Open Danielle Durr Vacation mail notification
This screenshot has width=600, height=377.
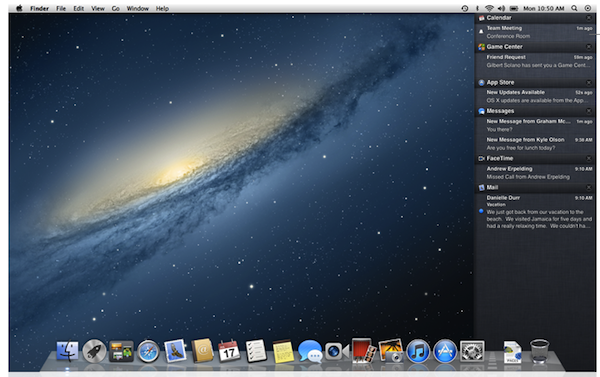tap(535, 212)
